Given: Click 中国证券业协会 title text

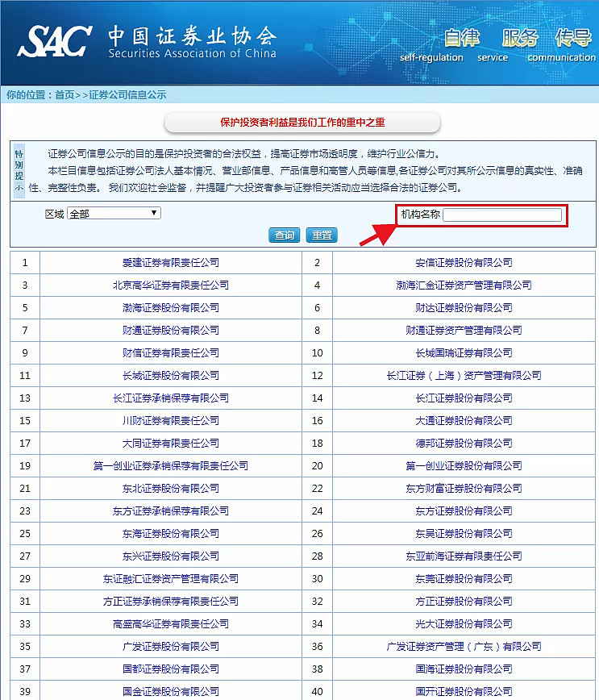Looking at the screenshot, I should 193,35.
